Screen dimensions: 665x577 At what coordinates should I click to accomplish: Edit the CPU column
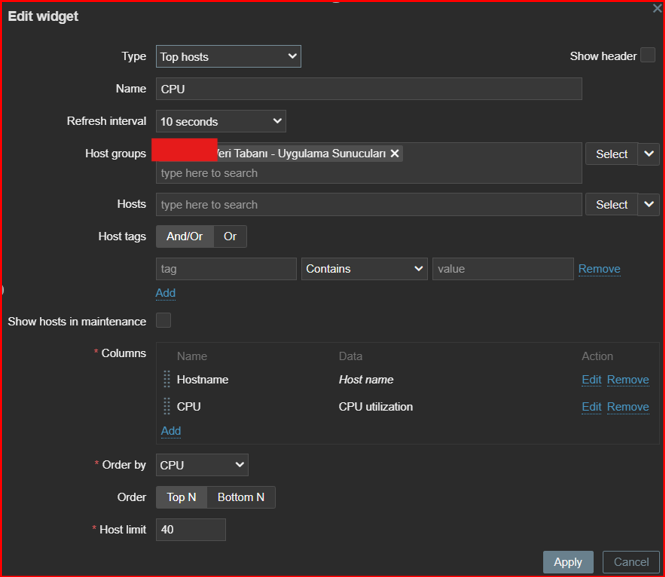click(591, 407)
